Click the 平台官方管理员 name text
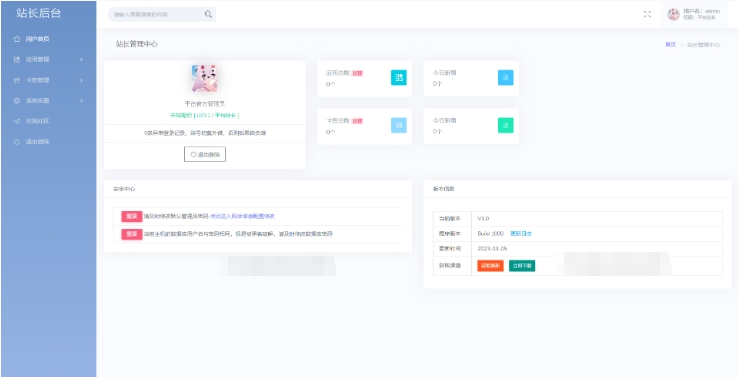 (205, 103)
